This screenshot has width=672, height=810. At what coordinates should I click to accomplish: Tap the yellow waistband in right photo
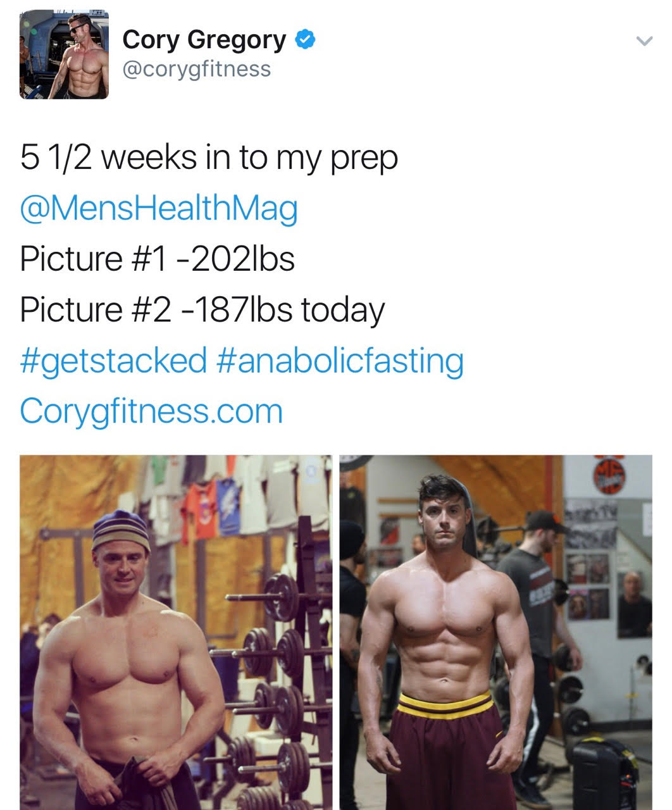click(445, 705)
